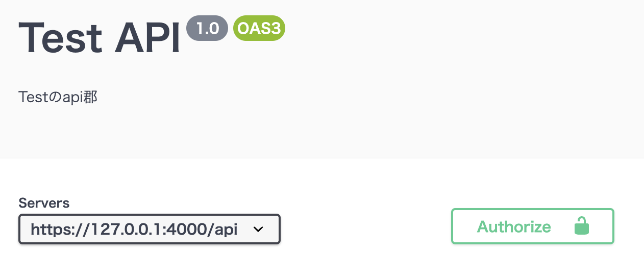This screenshot has height=274, width=644.
Task: Click the chevron arrow in server selector
Action: (x=258, y=229)
